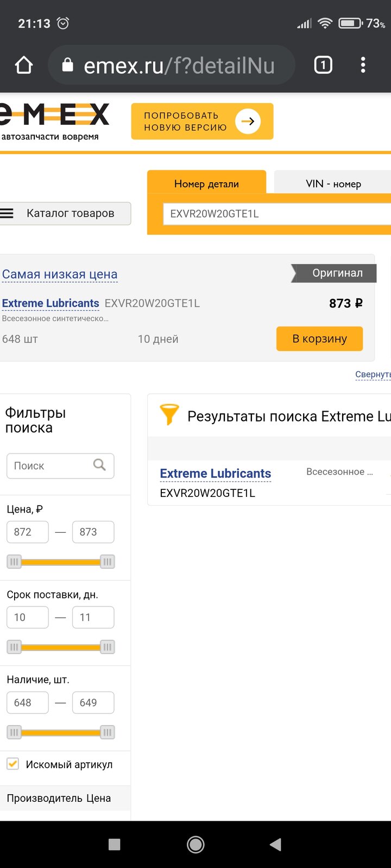Open the Chrome three-dot menu

coord(363,65)
